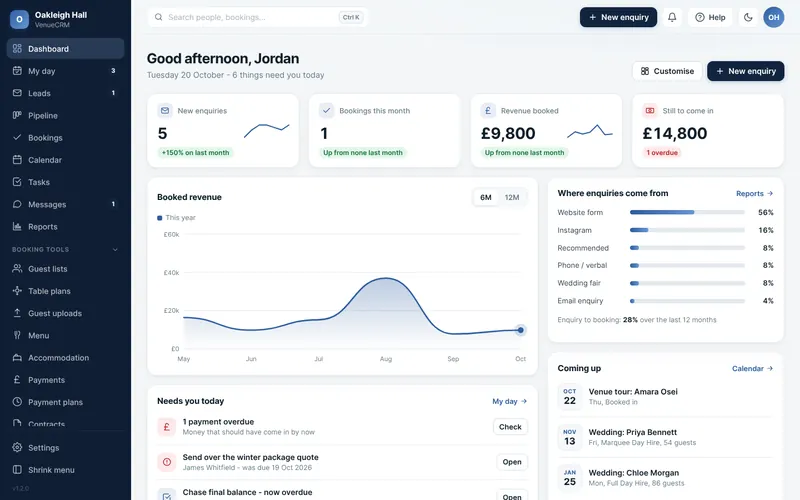800x500 pixels.
Task: Click Open for winter package quote
Action: [x=512, y=462]
